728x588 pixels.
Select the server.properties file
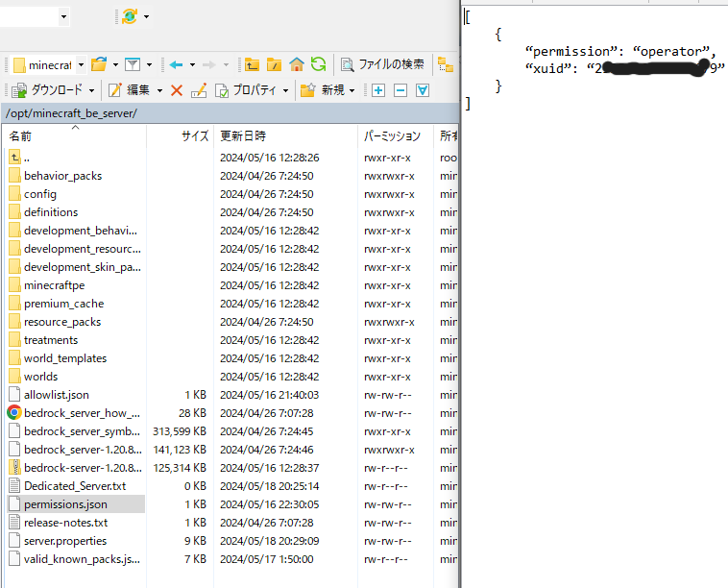(x=65, y=540)
